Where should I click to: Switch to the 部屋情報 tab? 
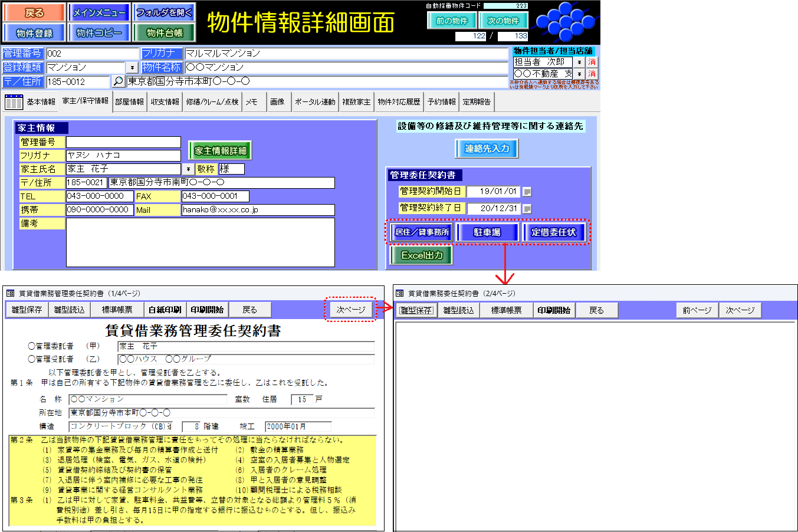coord(129,101)
